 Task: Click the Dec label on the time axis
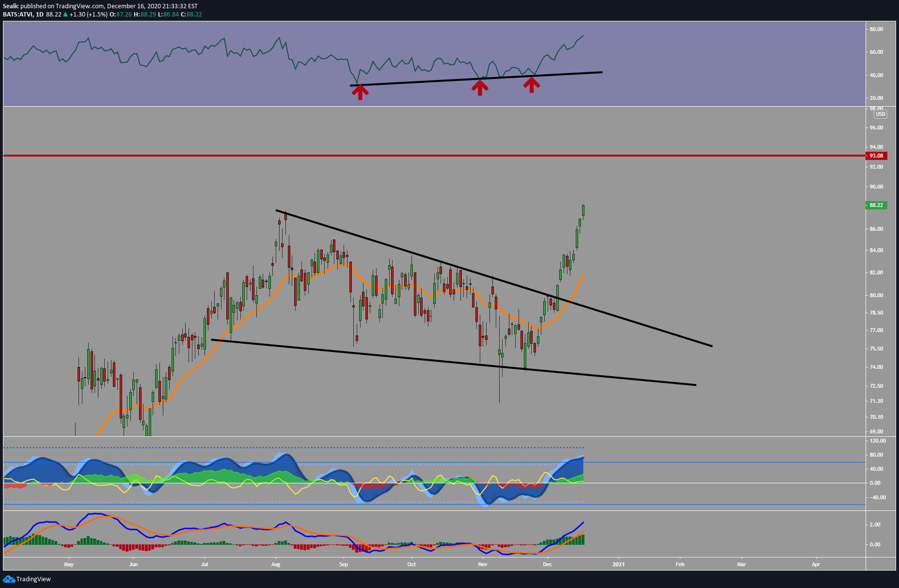(547, 564)
